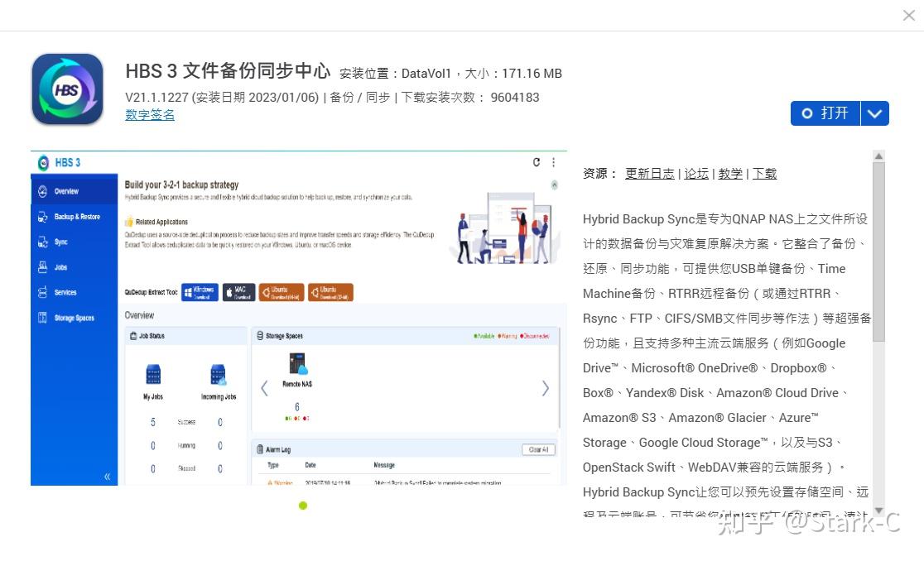Click the right arrow in Storage Spaces
This screenshot has width=924, height=561.
545,387
